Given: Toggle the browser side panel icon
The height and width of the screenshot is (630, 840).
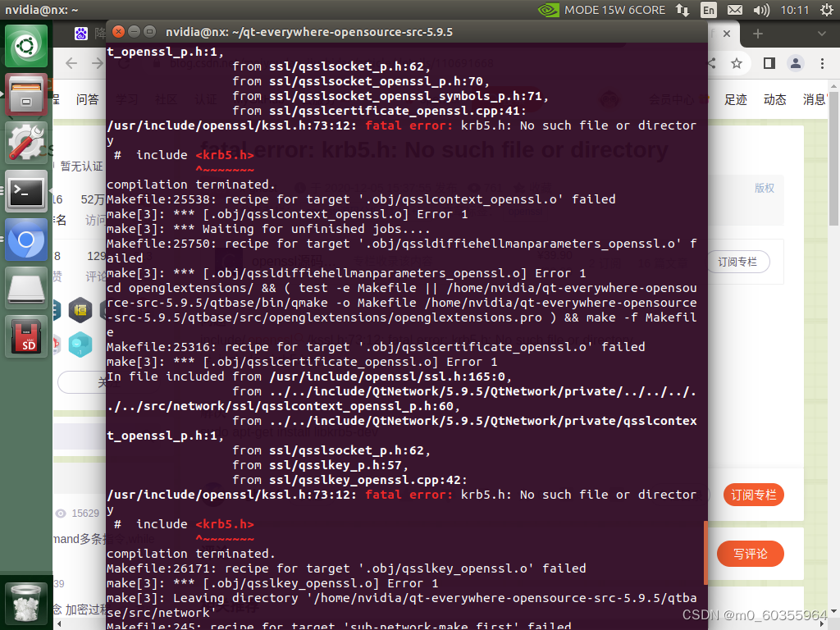Looking at the screenshot, I should click(x=769, y=63).
